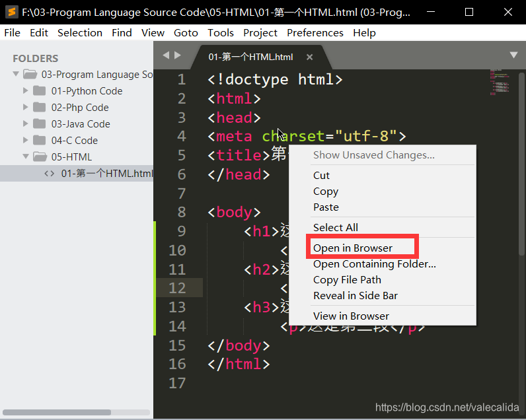Open the Preferences menu
The width and height of the screenshot is (526, 420).
point(315,33)
